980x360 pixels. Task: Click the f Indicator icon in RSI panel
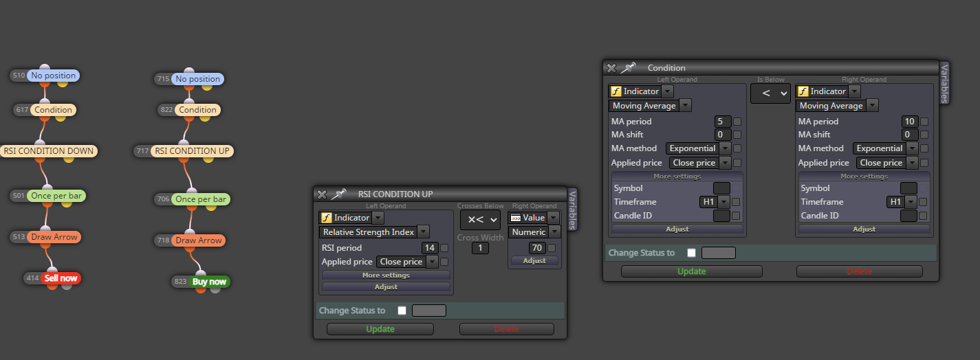(327, 218)
